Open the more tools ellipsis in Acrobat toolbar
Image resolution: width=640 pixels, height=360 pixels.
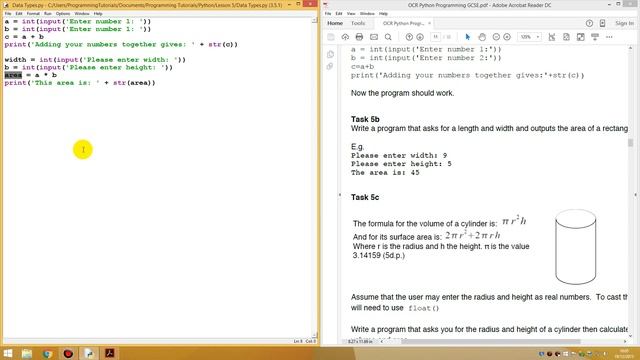click(x=609, y=37)
